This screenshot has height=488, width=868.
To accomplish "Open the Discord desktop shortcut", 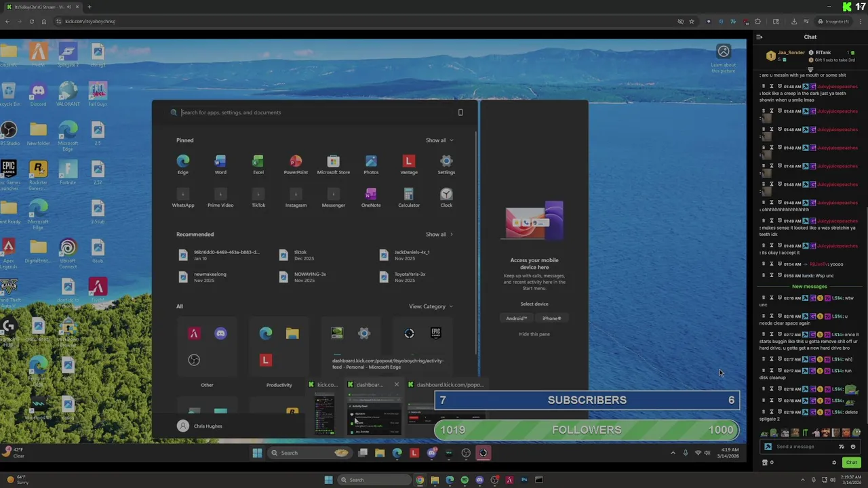I will pyautogui.click(x=38, y=94).
